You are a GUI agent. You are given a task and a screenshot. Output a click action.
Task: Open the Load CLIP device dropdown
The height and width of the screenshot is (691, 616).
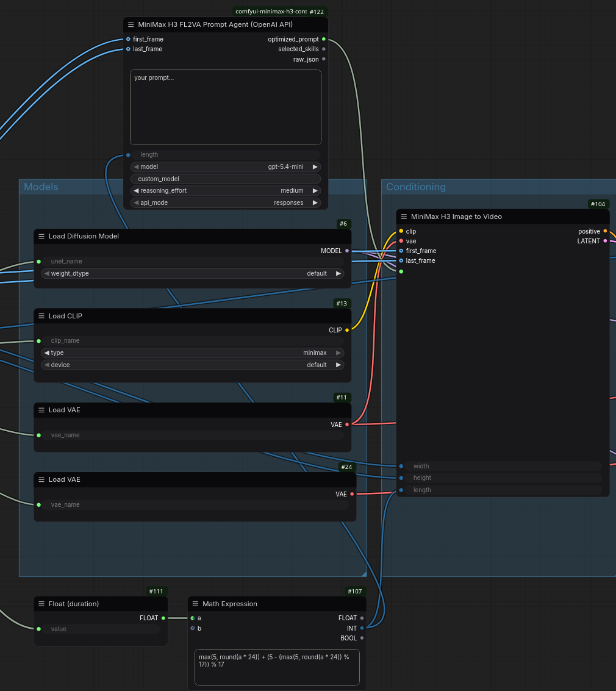[193, 365]
